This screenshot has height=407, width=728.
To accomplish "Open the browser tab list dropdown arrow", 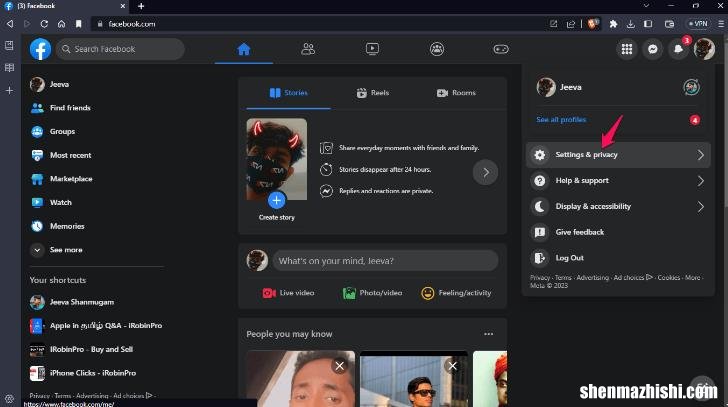I will point(646,6).
